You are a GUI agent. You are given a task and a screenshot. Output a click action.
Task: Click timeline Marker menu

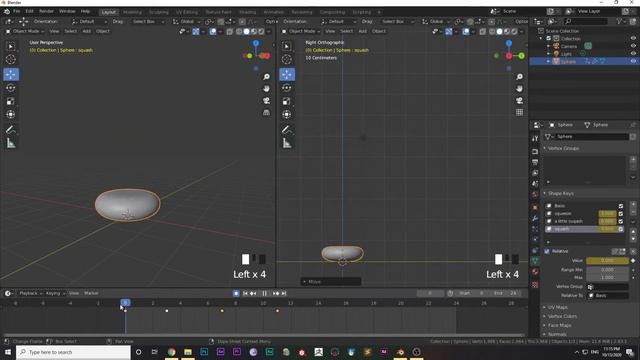click(x=91, y=293)
